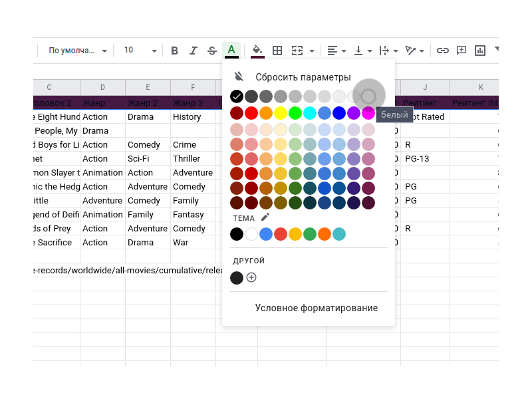Toggle strikethrough formatting
The image size is (532, 399).
212,51
